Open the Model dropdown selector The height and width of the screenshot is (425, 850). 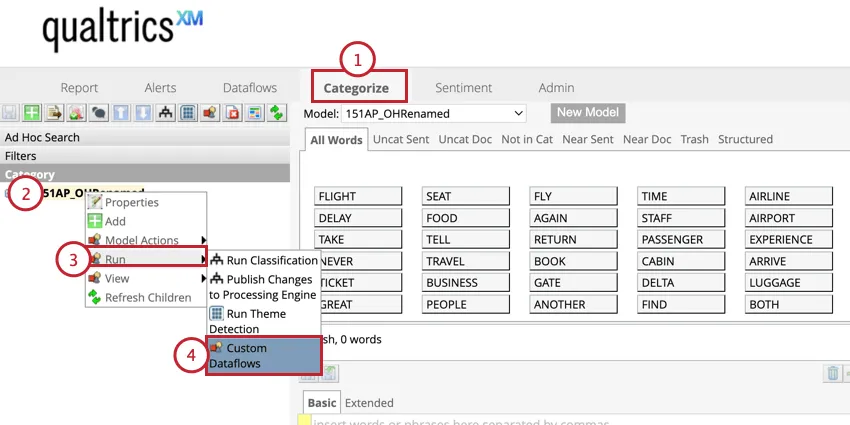(x=433, y=114)
